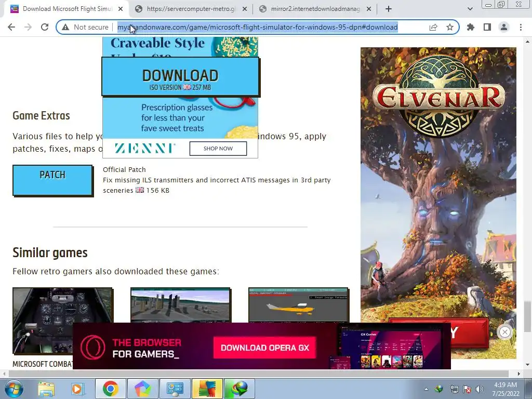Open the Extensions puzzle icon

(471, 27)
